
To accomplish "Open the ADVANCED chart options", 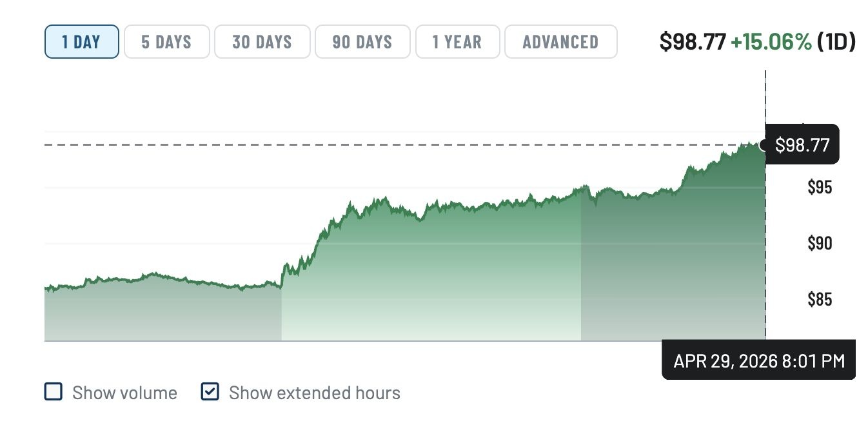I will pyautogui.click(x=560, y=42).
